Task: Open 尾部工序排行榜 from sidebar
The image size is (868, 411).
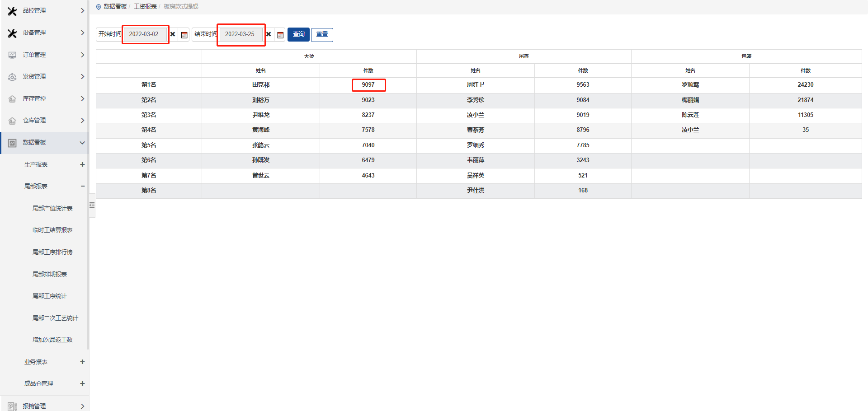Action: [52, 252]
